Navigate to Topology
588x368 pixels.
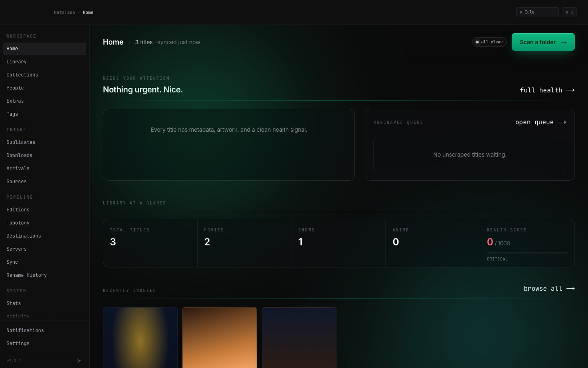pyautogui.click(x=45, y=223)
